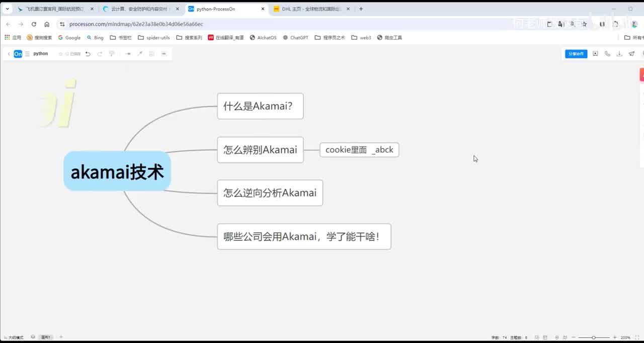Click the blue ProcessOn 'On' logo
Image resolution: width=644 pixels, height=343 pixels.
pos(18,54)
